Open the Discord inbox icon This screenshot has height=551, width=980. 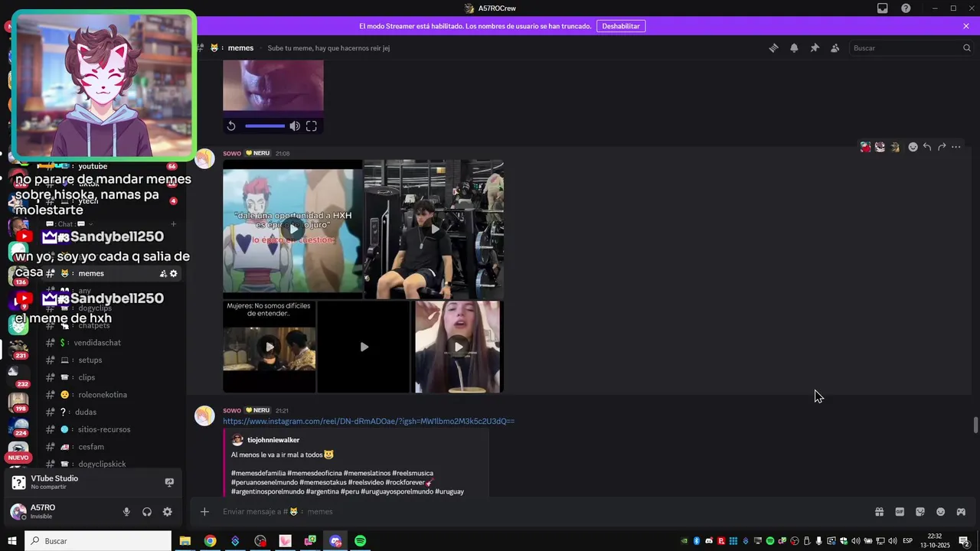tap(883, 8)
